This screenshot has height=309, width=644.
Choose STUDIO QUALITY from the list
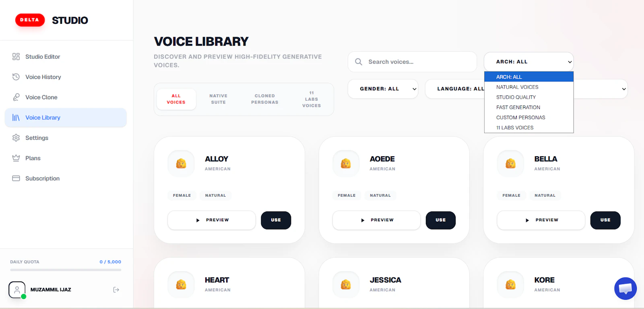[x=529, y=97]
